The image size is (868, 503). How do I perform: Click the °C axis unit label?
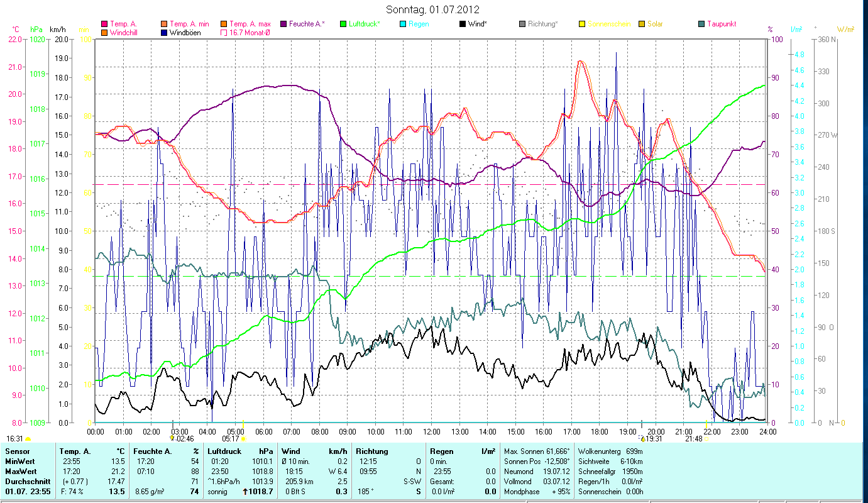point(16,30)
